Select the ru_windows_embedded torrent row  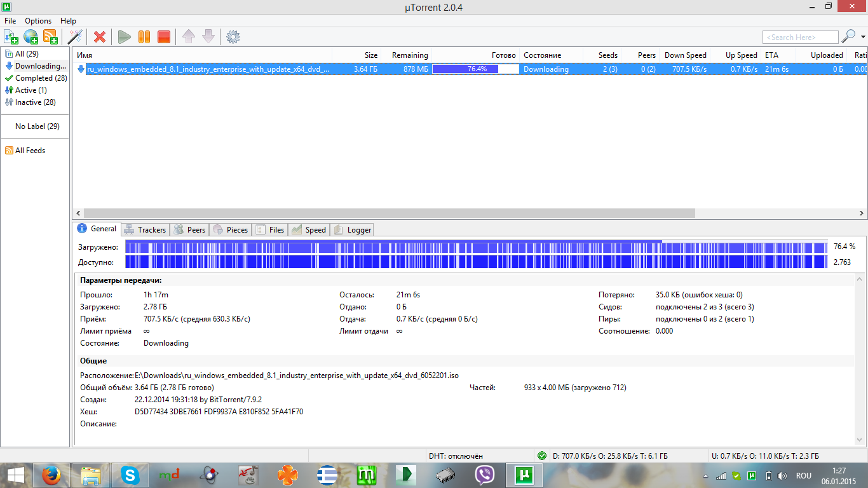(470, 69)
